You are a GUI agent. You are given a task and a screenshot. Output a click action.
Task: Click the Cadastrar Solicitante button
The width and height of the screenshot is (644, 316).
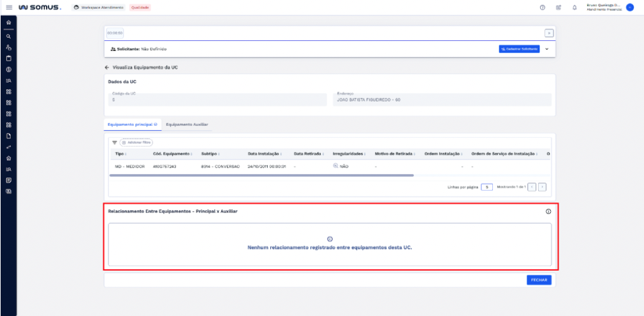(519, 49)
